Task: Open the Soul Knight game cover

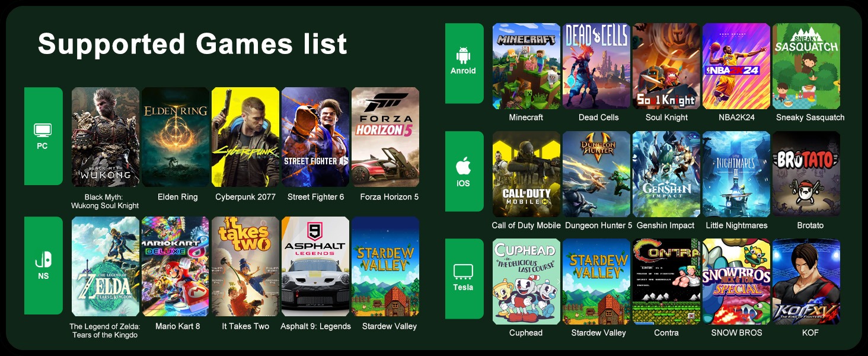Action: 666,66
